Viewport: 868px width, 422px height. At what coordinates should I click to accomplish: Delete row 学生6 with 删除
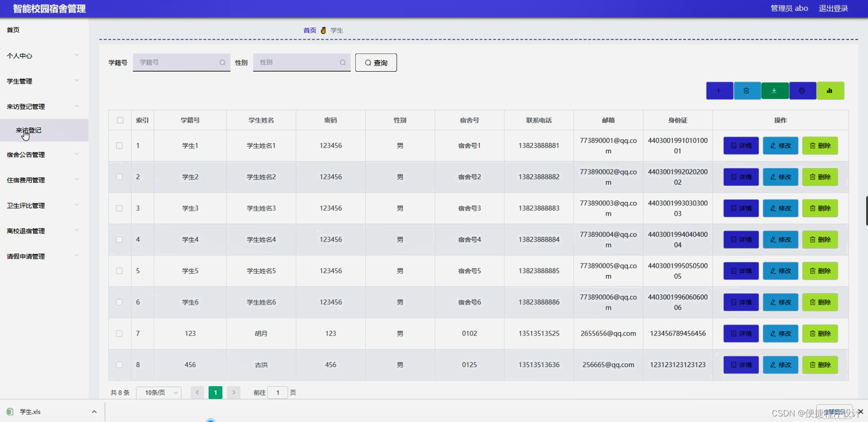(x=820, y=302)
